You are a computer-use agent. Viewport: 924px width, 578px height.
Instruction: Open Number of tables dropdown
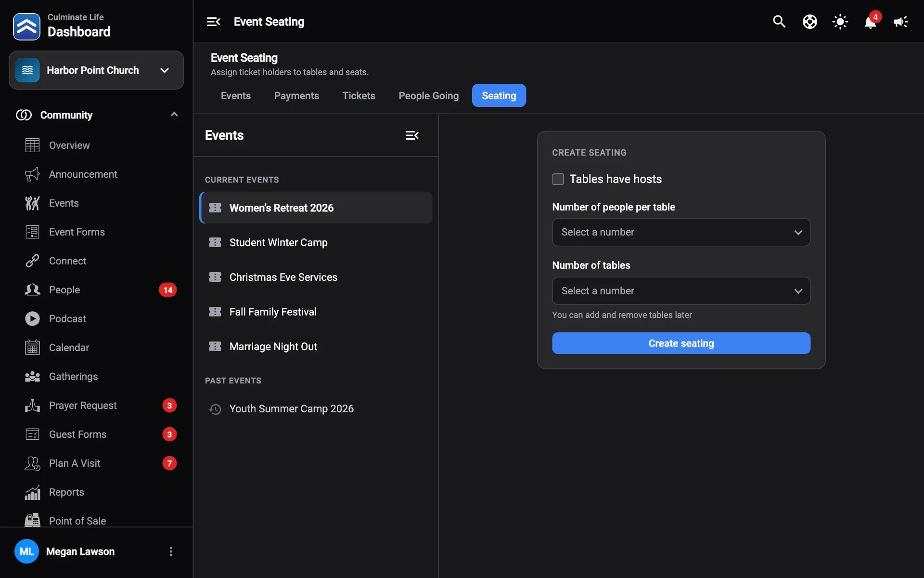click(x=681, y=291)
